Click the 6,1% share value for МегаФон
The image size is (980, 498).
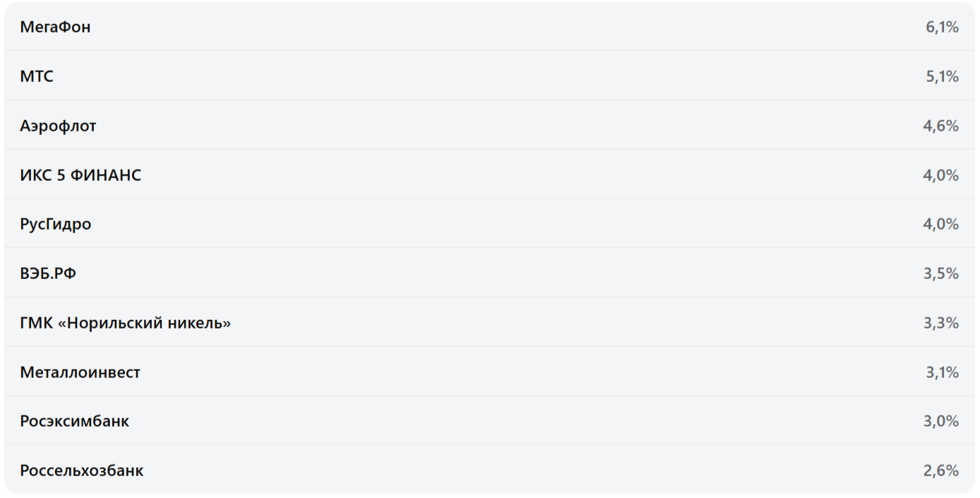click(942, 28)
